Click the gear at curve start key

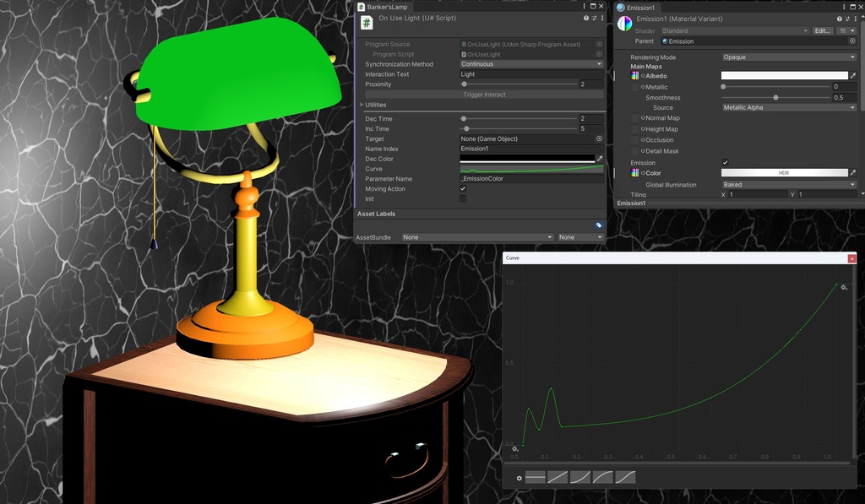point(514,449)
